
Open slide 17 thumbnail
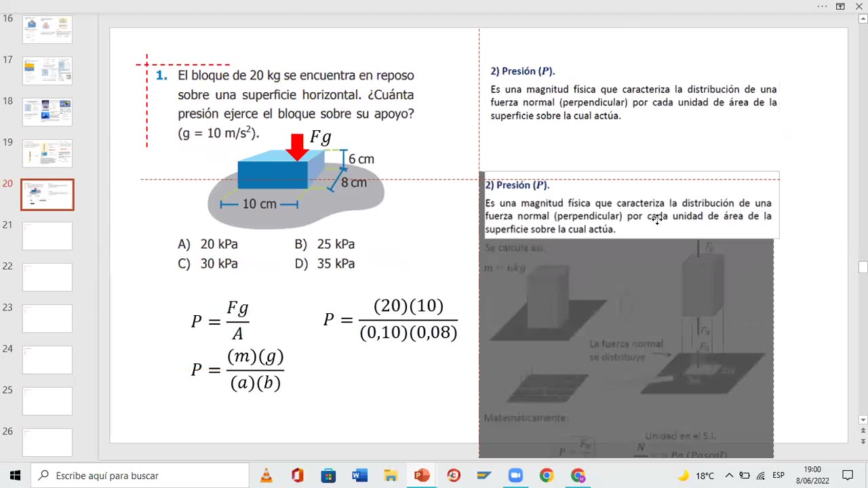pyautogui.click(x=47, y=70)
